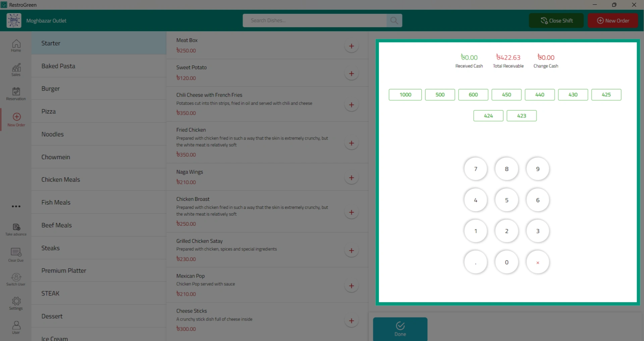Choose the 500 quick cash amount

(440, 95)
